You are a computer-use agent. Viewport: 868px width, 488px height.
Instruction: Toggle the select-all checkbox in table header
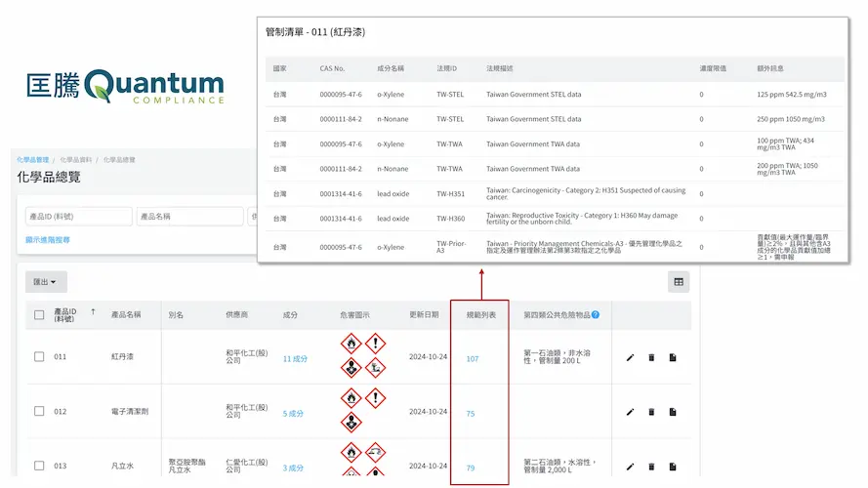pos(39,315)
